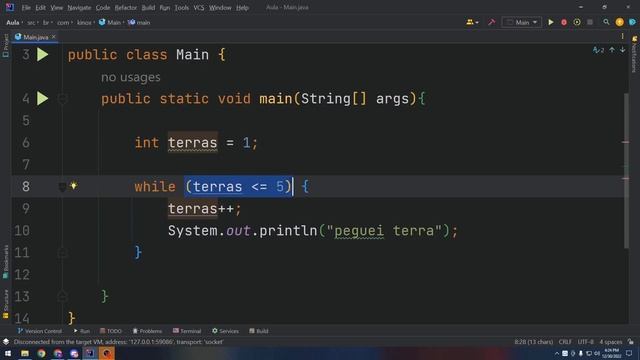Open the bottom Build tool window tab

(259, 331)
